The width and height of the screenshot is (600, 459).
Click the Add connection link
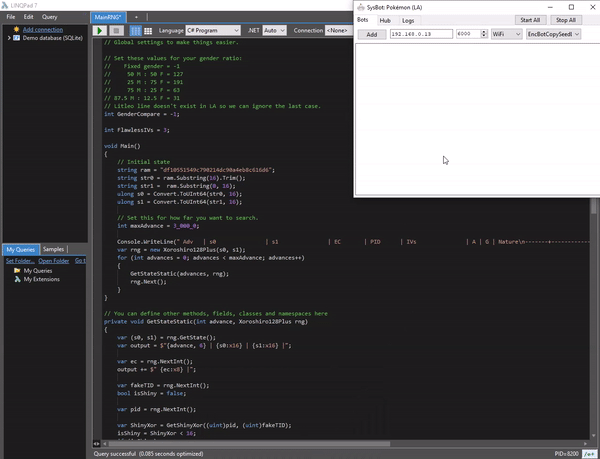point(43,29)
